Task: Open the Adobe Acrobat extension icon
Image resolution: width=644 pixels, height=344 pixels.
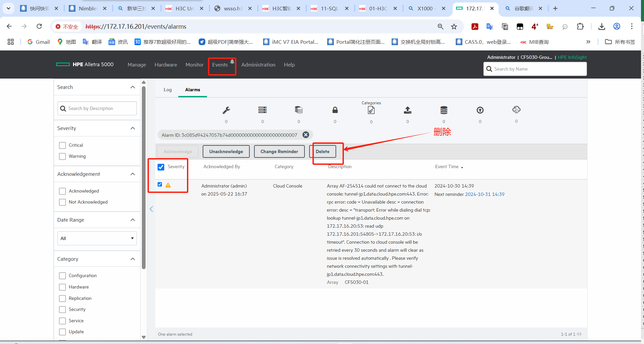Action: tap(475, 26)
